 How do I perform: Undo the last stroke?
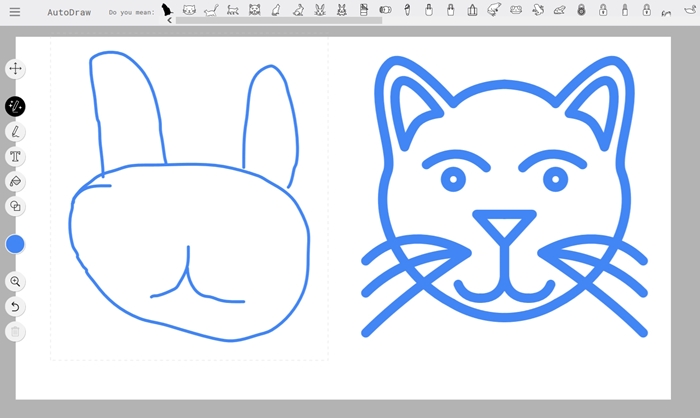point(15,306)
